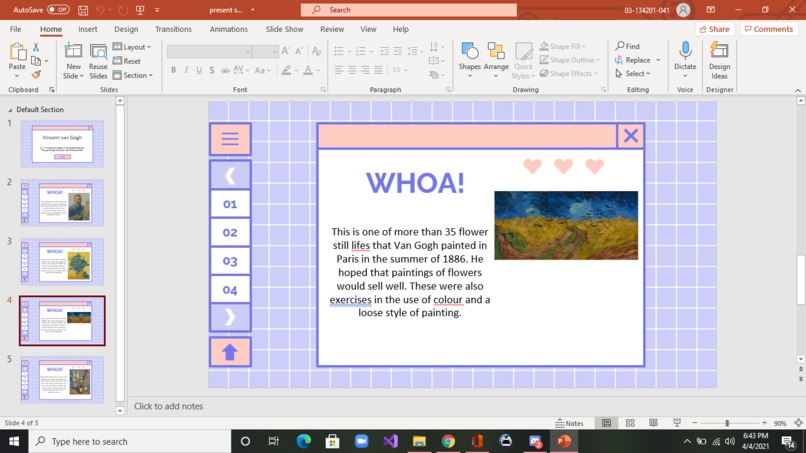Open Quick Styles gallery

point(523,61)
